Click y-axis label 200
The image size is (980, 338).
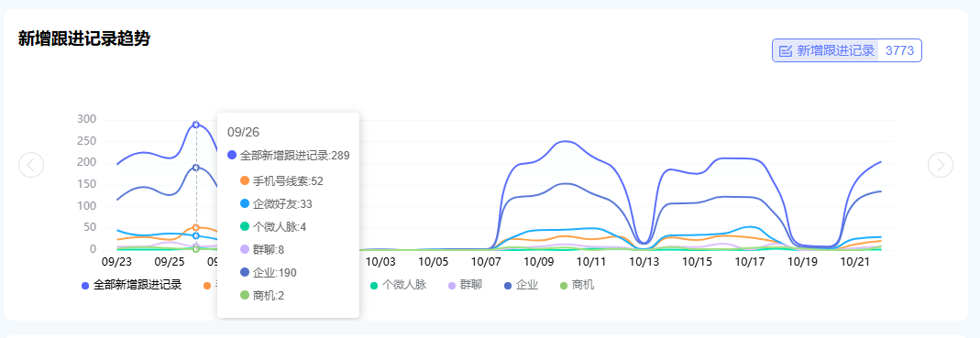pyautogui.click(x=86, y=162)
